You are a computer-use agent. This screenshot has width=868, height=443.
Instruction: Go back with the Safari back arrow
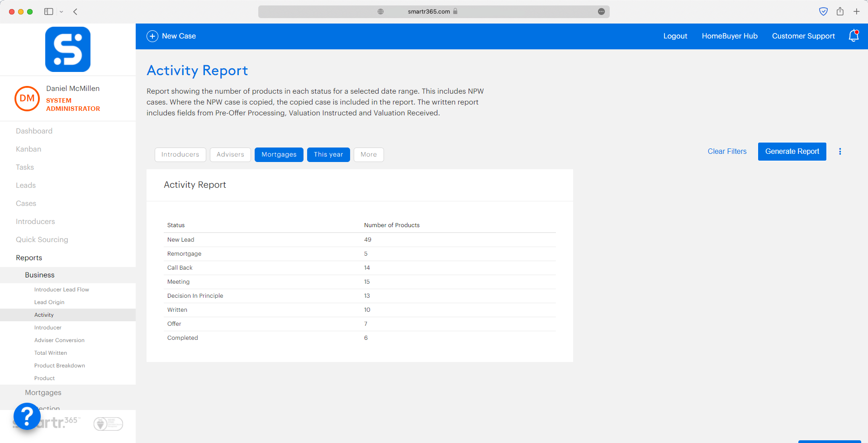[x=76, y=12]
